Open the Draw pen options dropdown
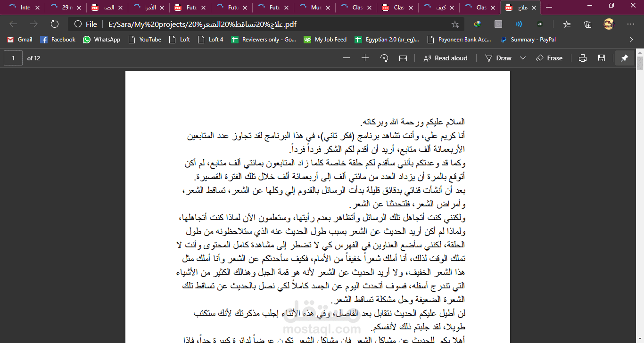The image size is (644, 343). pyautogui.click(x=522, y=57)
